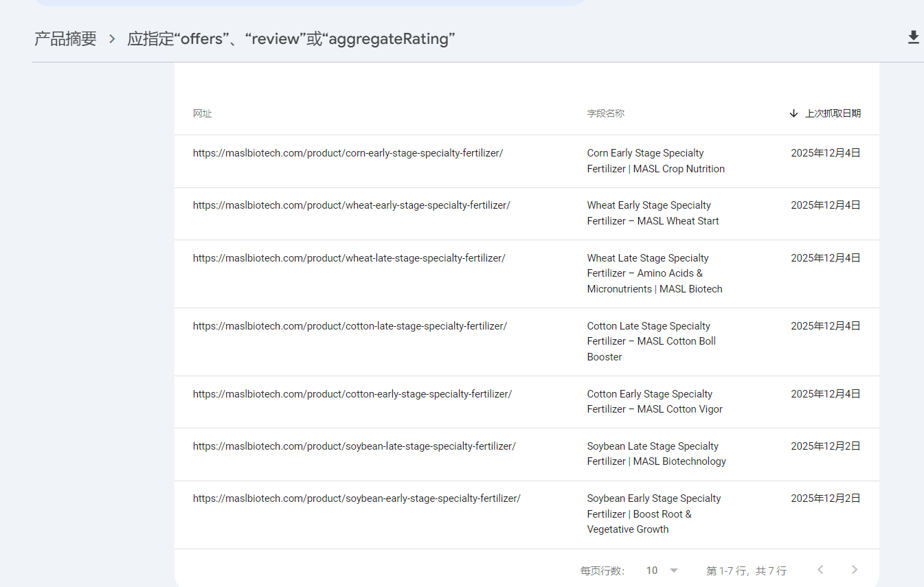Click the 2025年12月4日 date in wheat-early row
Screen dimensions: 924x587
pyautogui.click(x=825, y=205)
